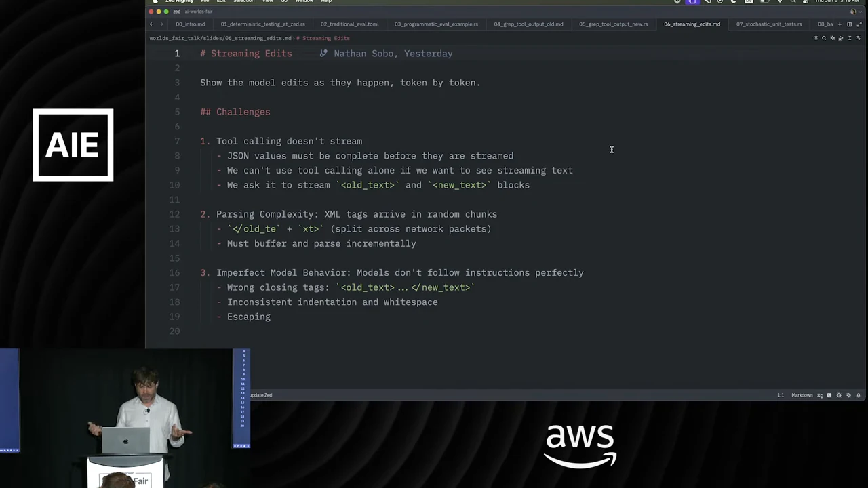Open the editor controls sliders icon

[859, 38]
